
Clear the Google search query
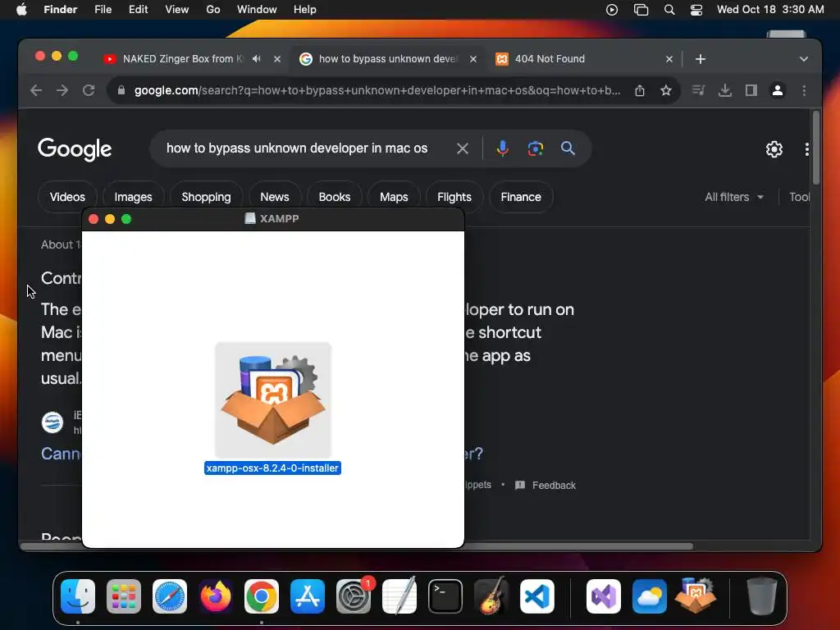(463, 148)
